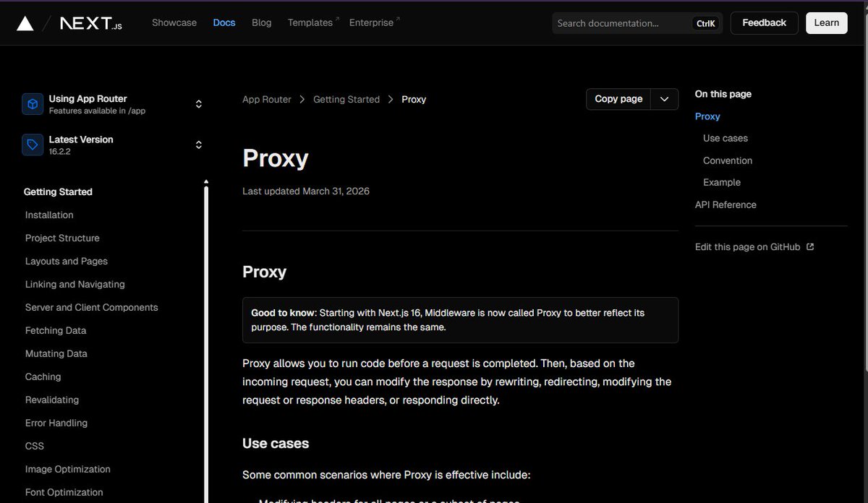
Task: Open Project Structure in sidebar
Action: click(62, 238)
